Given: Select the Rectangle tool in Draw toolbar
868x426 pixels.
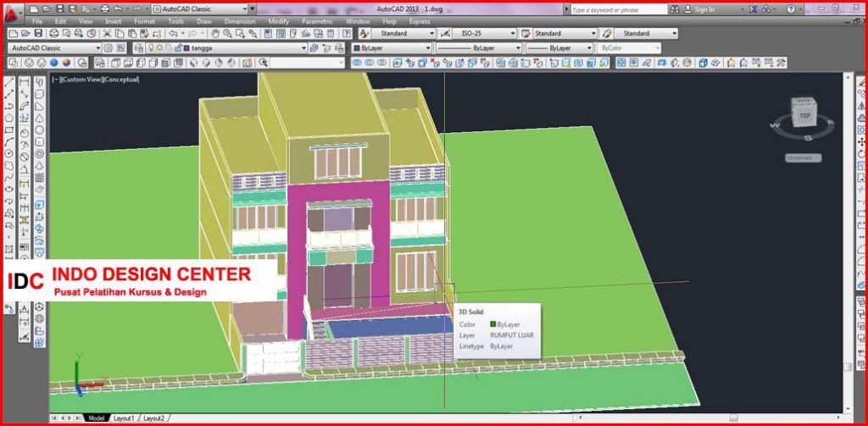Looking at the screenshot, I should 8,130.
